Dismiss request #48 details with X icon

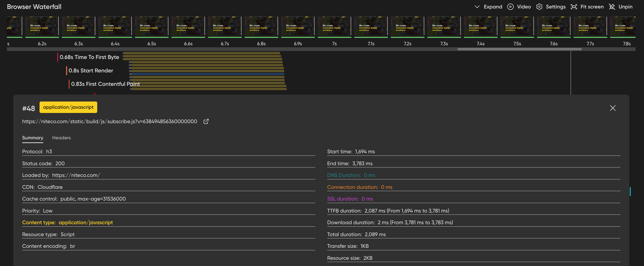coord(613,108)
